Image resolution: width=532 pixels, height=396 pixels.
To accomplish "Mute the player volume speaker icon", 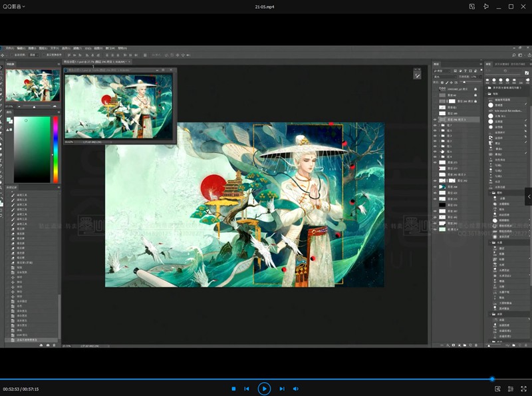I will point(296,389).
